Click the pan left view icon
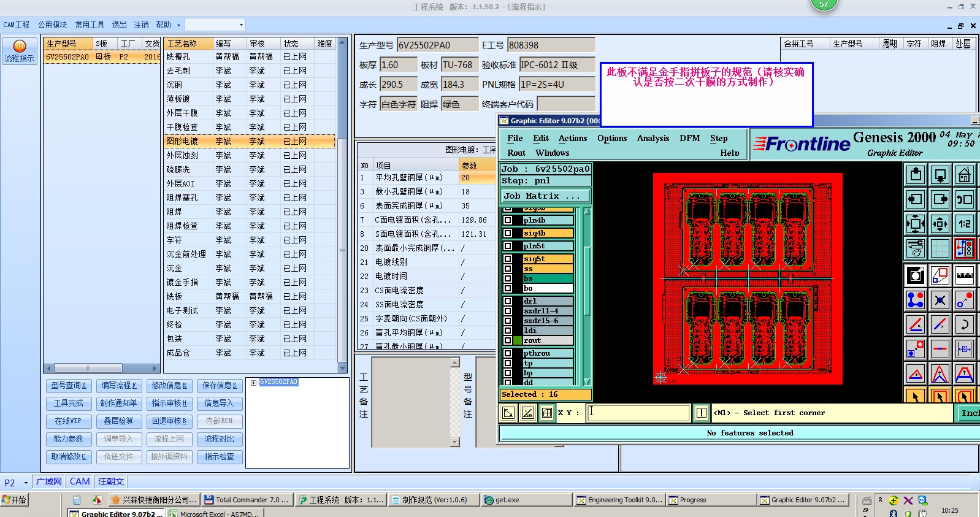 pyautogui.click(x=916, y=199)
